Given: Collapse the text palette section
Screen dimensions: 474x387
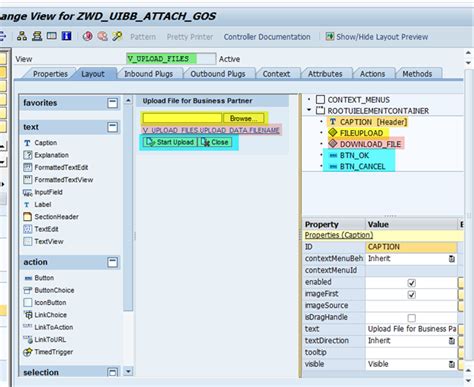Looking at the screenshot, I should (x=113, y=127).
